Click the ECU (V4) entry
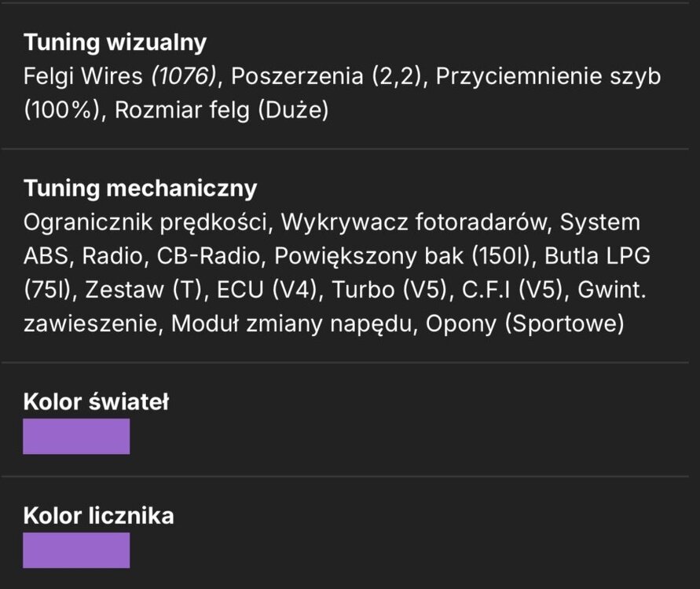The image size is (700, 589). [266, 290]
